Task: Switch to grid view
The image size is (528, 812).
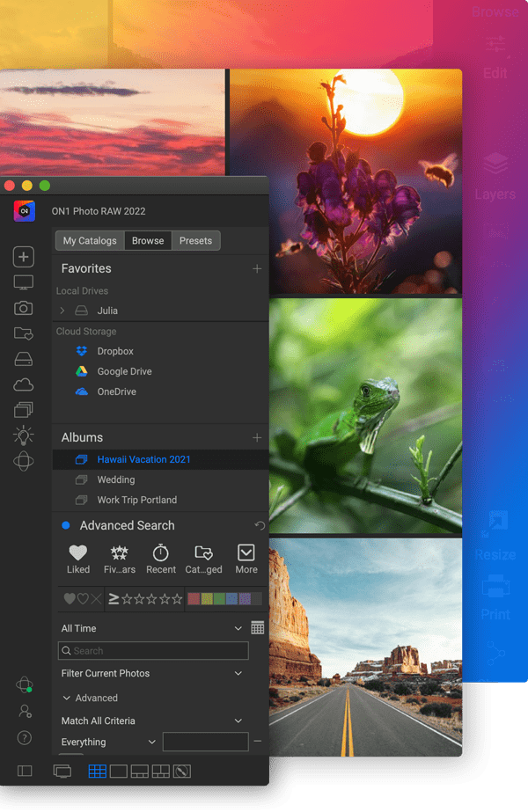Action: click(x=98, y=771)
